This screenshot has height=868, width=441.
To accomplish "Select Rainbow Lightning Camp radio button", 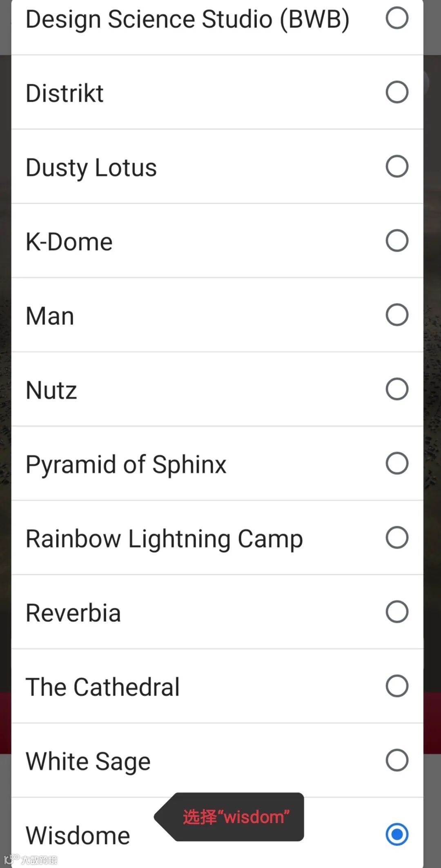I will [x=397, y=538].
